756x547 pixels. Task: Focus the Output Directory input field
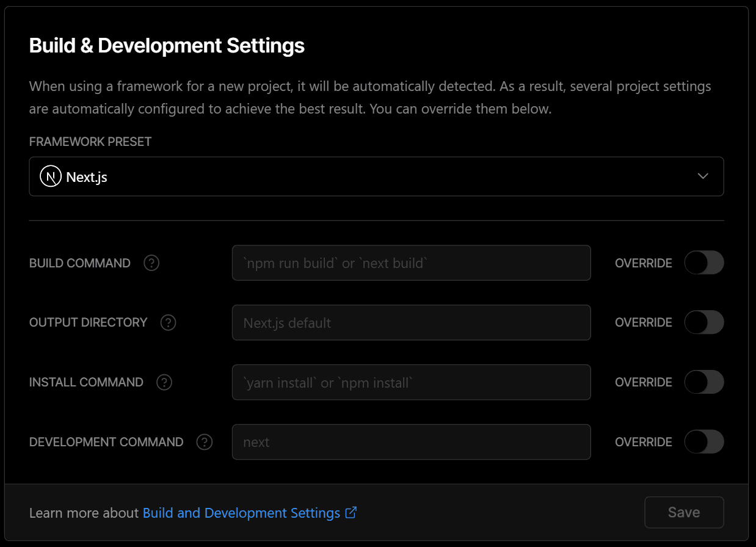411,322
